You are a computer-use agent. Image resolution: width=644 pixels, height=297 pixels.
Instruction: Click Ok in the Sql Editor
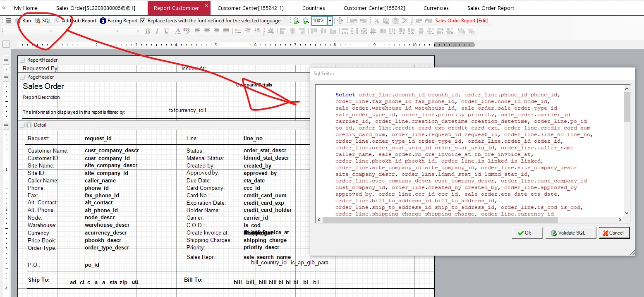click(x=527, y=233)
